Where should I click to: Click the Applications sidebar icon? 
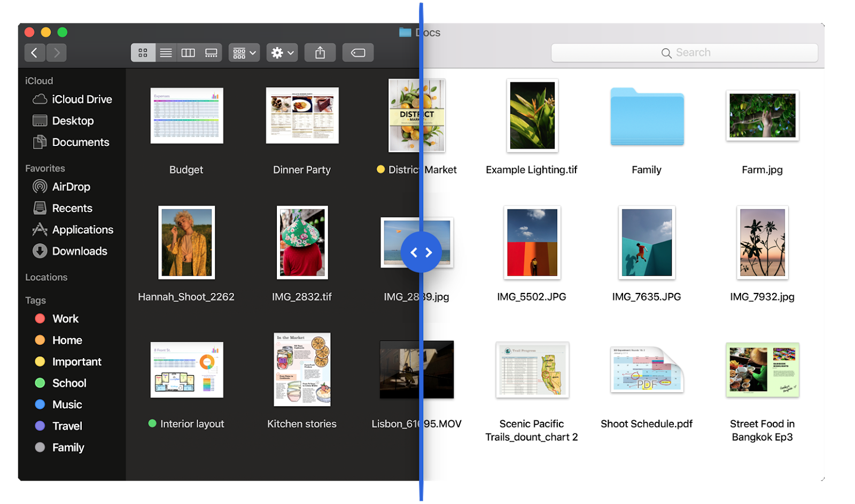pos(40,229)
